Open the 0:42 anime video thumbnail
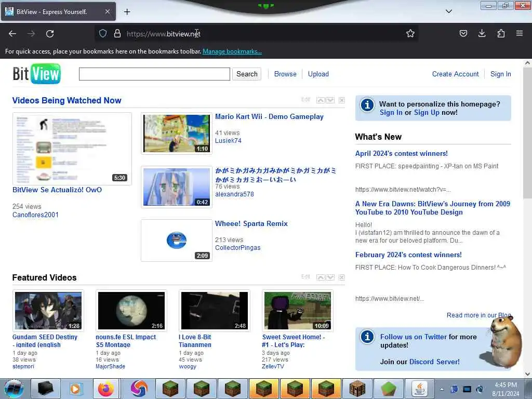 [x=177, y=187]
